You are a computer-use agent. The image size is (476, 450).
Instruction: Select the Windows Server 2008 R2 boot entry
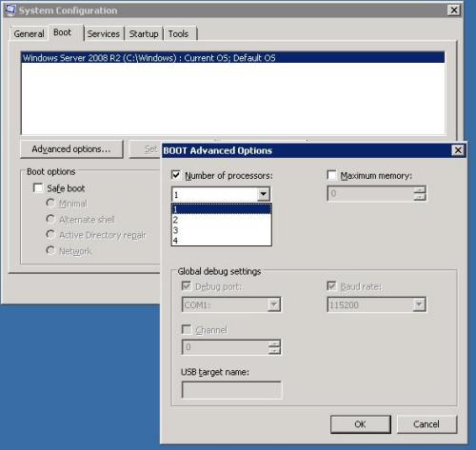[x=233, y=58]
